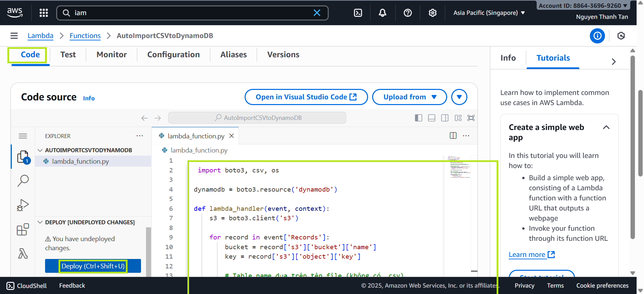Open the Account ID dropdown menu
This screenshot has width=644, height=294.
click(x=583, y=5)
